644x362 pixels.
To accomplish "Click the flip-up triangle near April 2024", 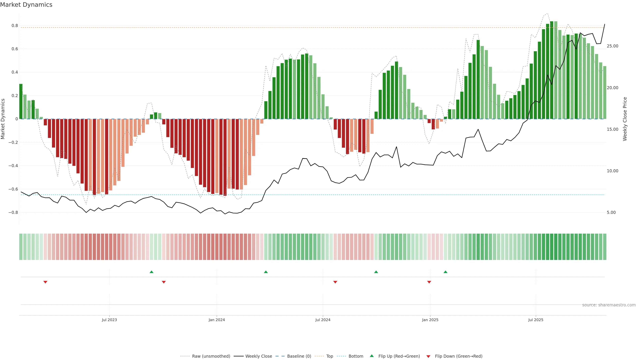I will pyautogui.click(x=266, y=272).
